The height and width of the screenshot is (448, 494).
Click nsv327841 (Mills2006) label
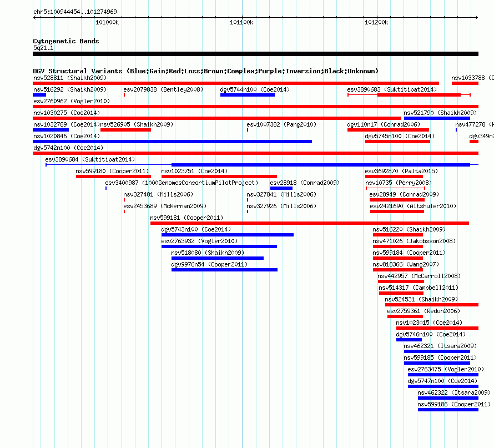pos(281,194)
